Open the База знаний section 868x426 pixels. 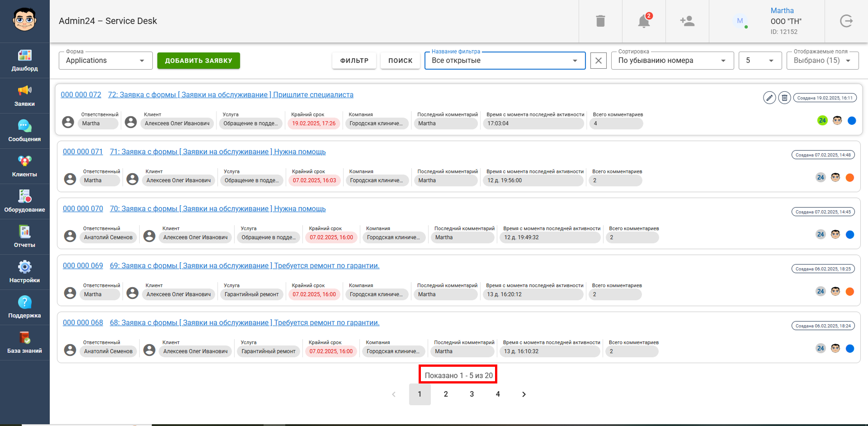[x=24, y=343]
